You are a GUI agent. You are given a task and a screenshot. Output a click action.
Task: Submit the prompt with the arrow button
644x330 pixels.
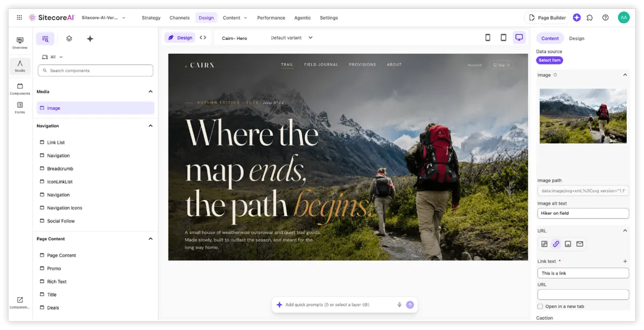click(x=410, y=305)
